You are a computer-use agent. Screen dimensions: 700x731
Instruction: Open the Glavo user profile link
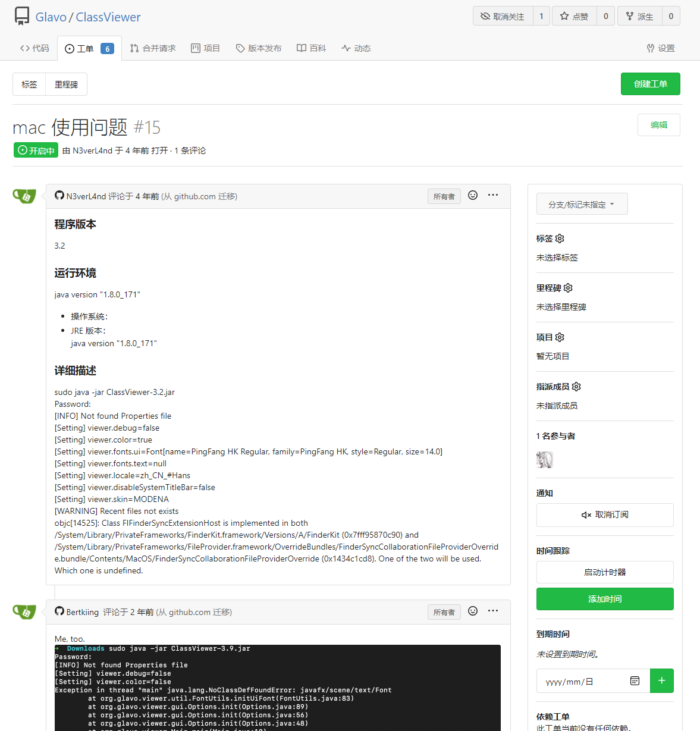click(51, 17)
